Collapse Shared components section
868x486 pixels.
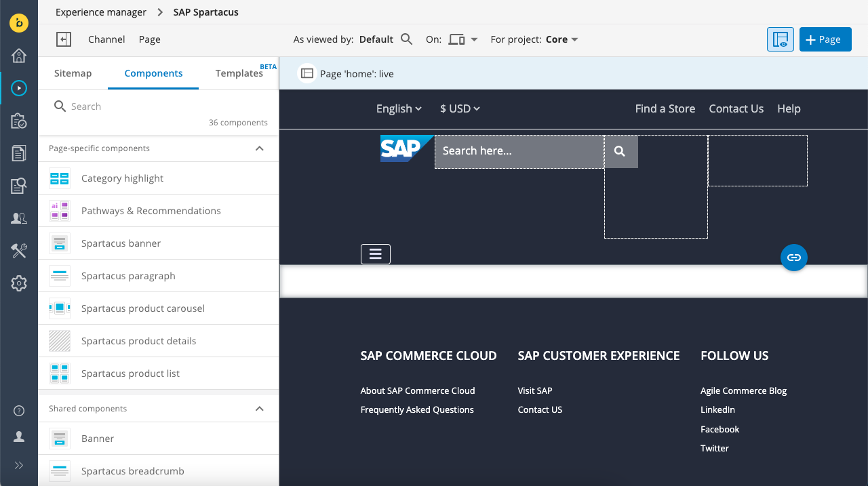[259, 408]
